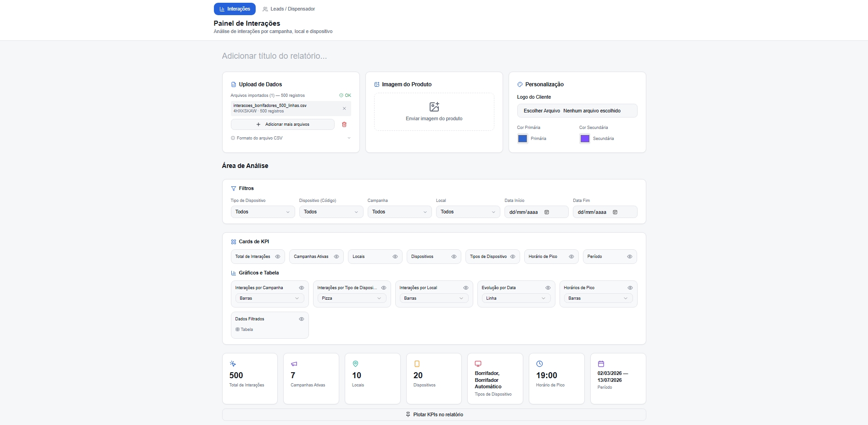868x425 pixels.
Task: Toggle visibility of Dispositivos KPI
Action: tap(454, 257)
